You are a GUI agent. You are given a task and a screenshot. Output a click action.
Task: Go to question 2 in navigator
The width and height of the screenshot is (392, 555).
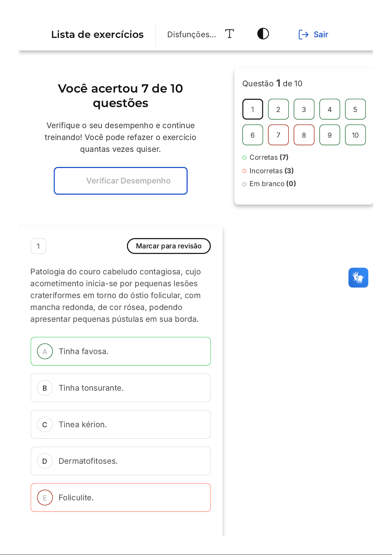[278, 109]
